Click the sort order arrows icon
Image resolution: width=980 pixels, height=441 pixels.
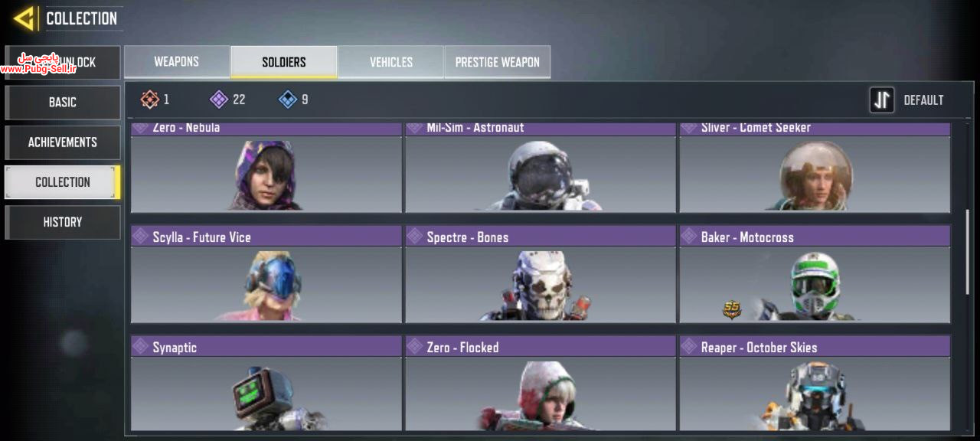pos(882,100)
